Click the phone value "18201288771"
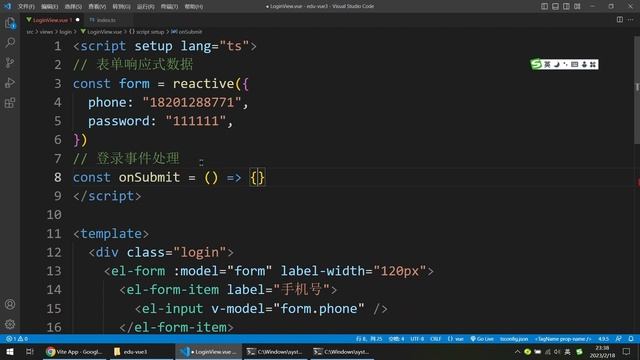The width and height of the screenshot is (640, 360). pyautogui.click(x=191, y=102)
